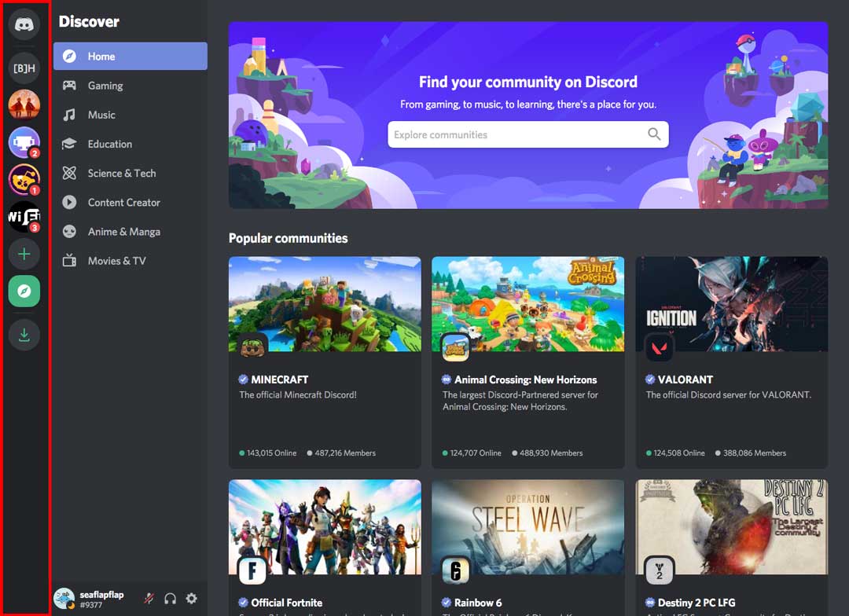This screenshot has height=616, width=849.
Task: Click search magnifier in Explore communities
Action: point(654,134)
